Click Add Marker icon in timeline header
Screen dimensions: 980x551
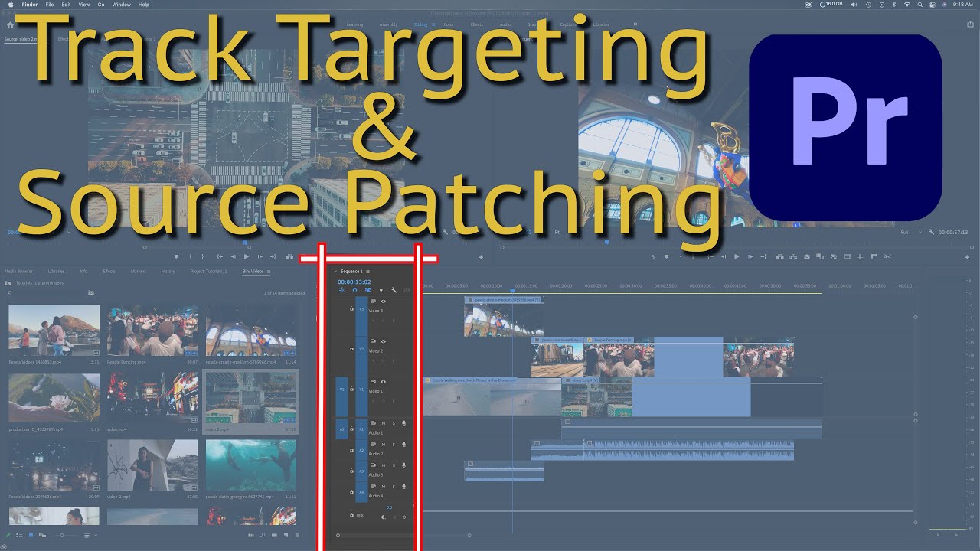[x=381, y=290]
